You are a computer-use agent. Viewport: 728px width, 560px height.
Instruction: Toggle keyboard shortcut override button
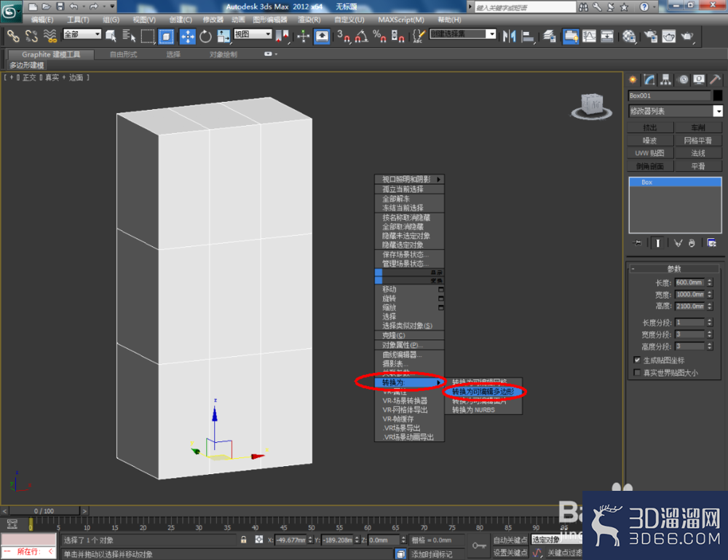(x=322, y=36)
